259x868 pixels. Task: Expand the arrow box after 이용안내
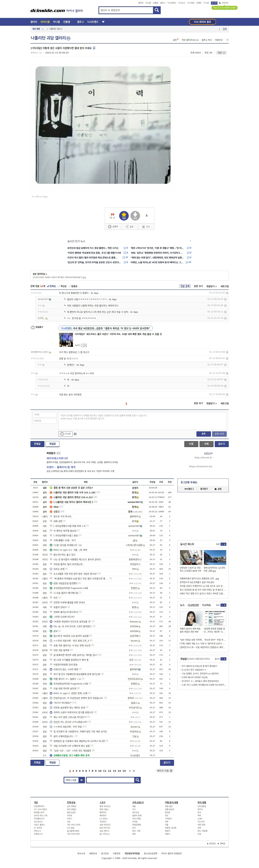[227, 40]
